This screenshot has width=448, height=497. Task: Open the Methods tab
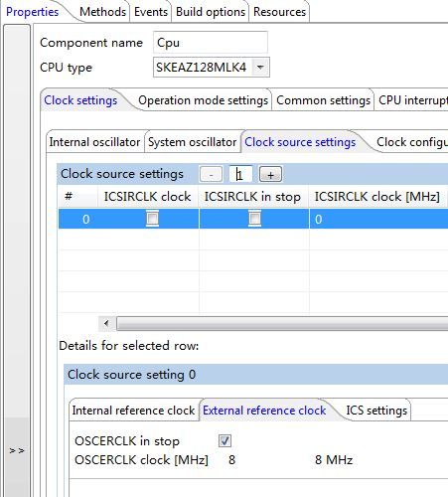point(102,12)
